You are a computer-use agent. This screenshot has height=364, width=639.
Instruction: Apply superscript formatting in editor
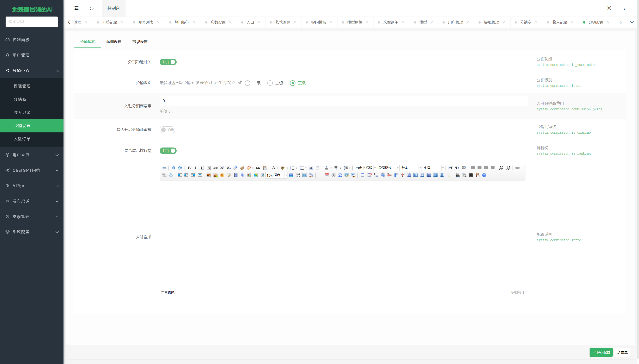click(x=222, y=168)
